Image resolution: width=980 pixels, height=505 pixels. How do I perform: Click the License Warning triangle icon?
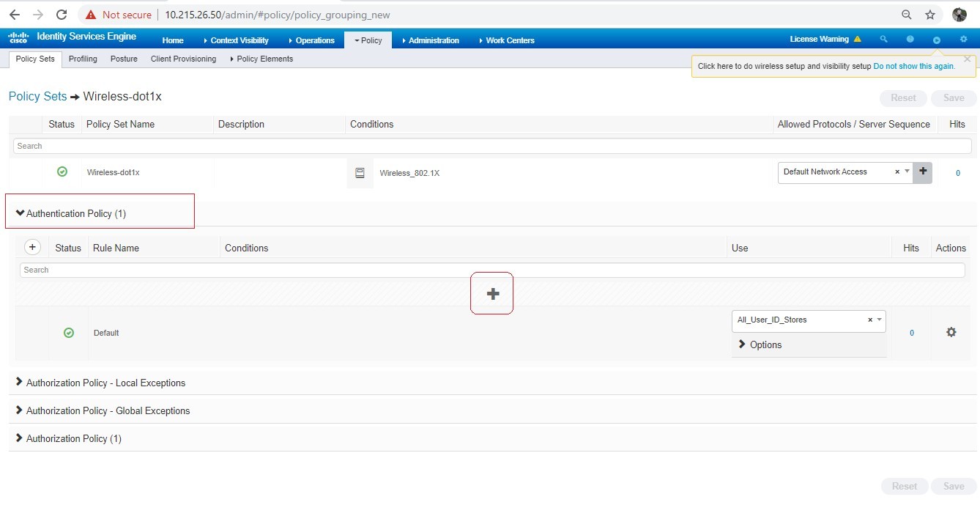pos(858,40)
